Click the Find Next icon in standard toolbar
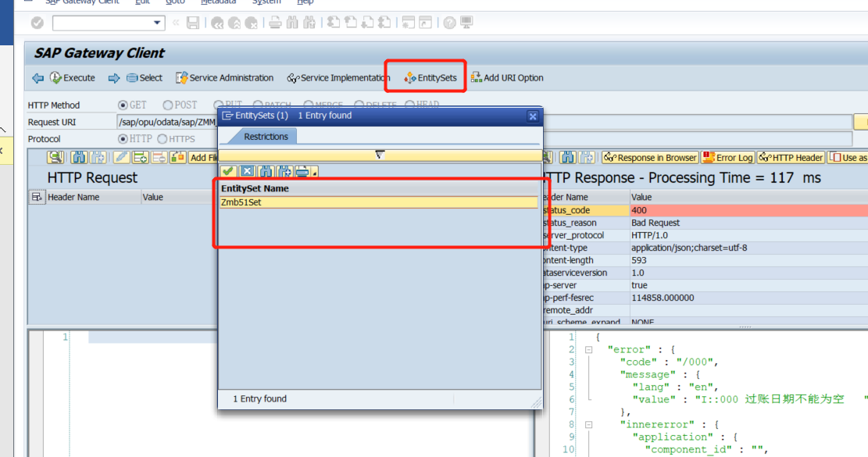The height and width of the screenshot is (457, 868). click(x=309, y=23)
